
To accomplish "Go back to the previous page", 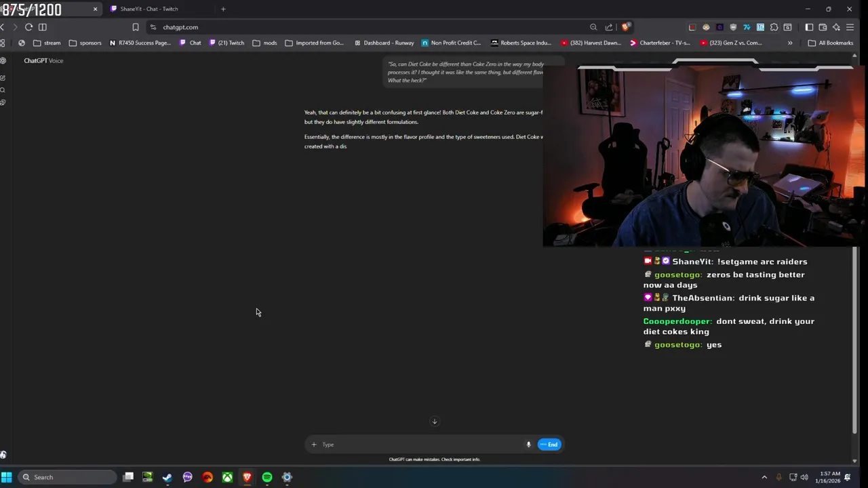I will [x=3, y=27].
